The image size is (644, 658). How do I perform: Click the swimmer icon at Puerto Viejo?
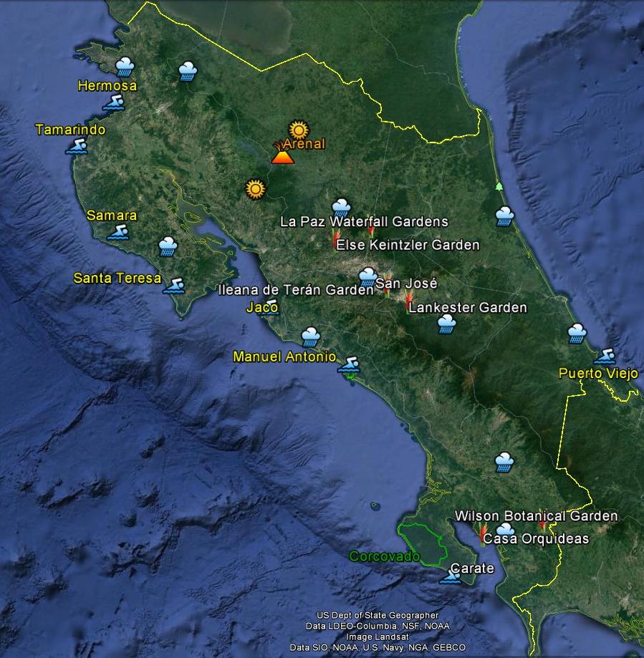[x=605, y=356]
